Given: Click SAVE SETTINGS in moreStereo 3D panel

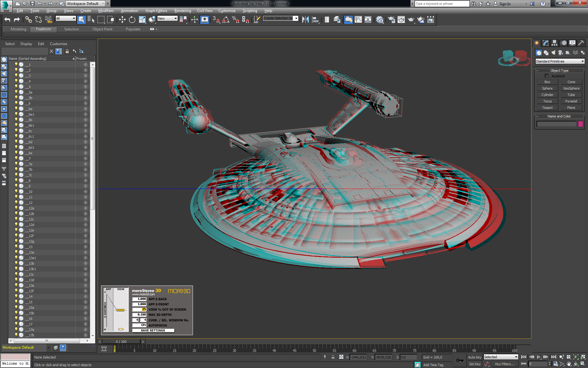Looking at the screenshot, I should (153, 331).
